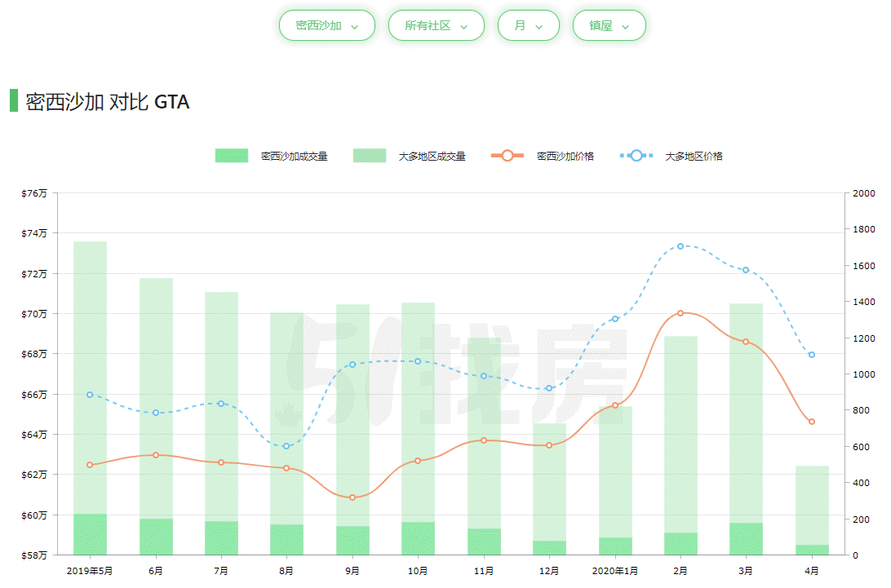Click the 密西沙加 对比 GTA chart title
The image size is (891, 588).
click(x=108, y=102)
